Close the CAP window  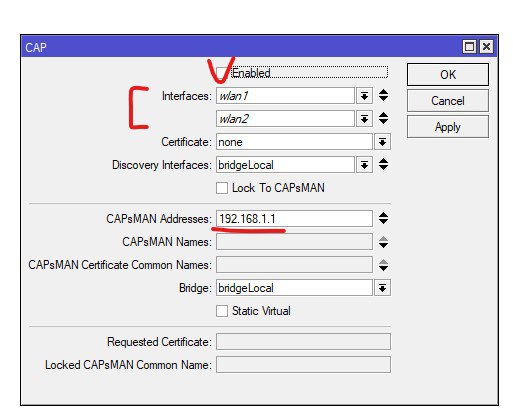486,46
